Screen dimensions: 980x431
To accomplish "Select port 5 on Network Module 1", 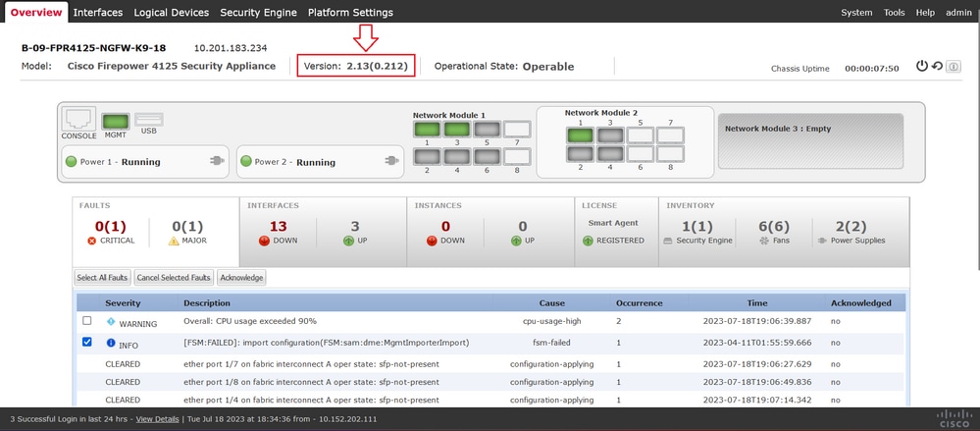I will tap(487, 130).
